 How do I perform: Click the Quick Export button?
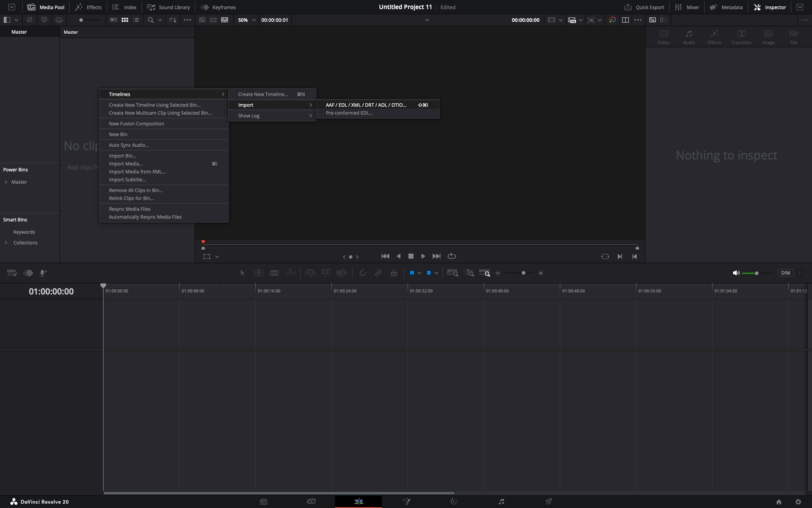click(644, 7)
